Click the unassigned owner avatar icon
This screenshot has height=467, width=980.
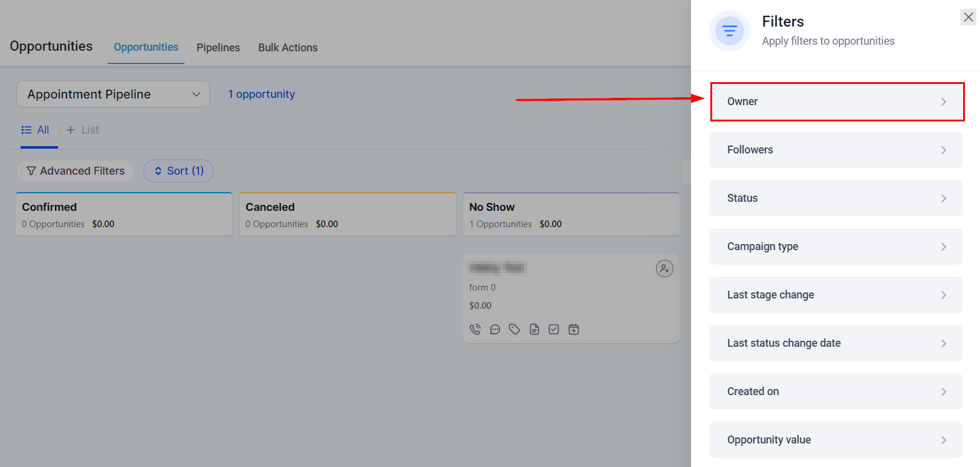click(664, 268)
